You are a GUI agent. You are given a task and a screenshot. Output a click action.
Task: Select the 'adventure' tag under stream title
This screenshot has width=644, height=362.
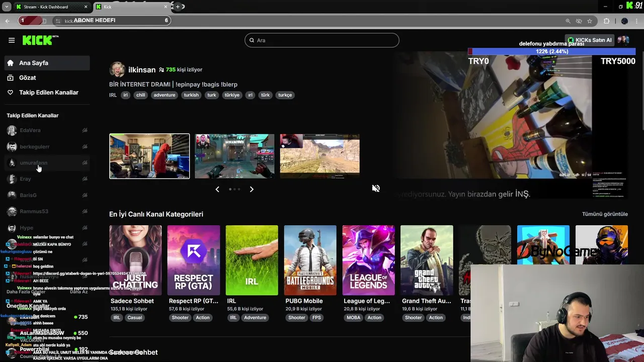click(165, 95)
